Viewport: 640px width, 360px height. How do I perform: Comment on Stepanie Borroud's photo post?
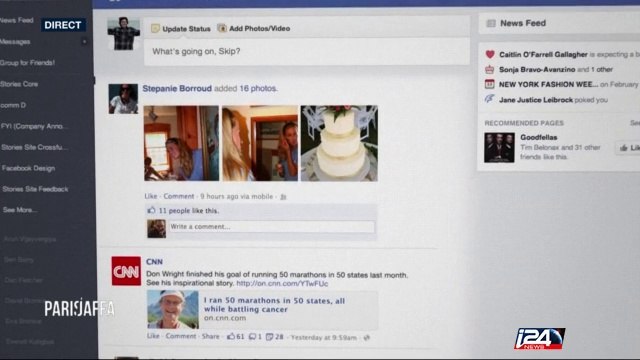click(179, 196)
